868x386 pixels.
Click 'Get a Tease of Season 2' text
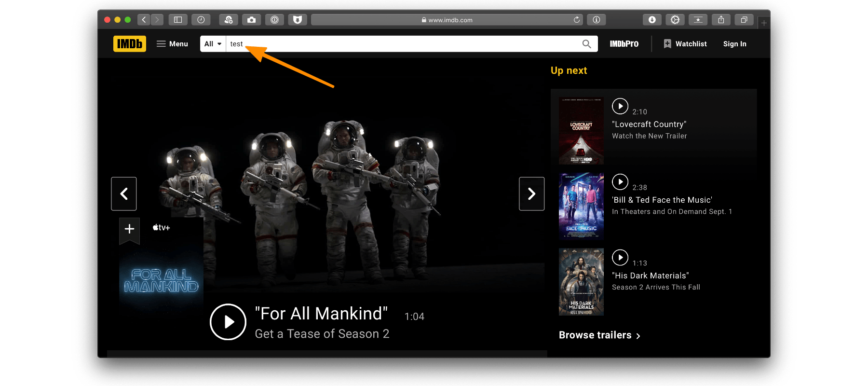pos(322,334)
